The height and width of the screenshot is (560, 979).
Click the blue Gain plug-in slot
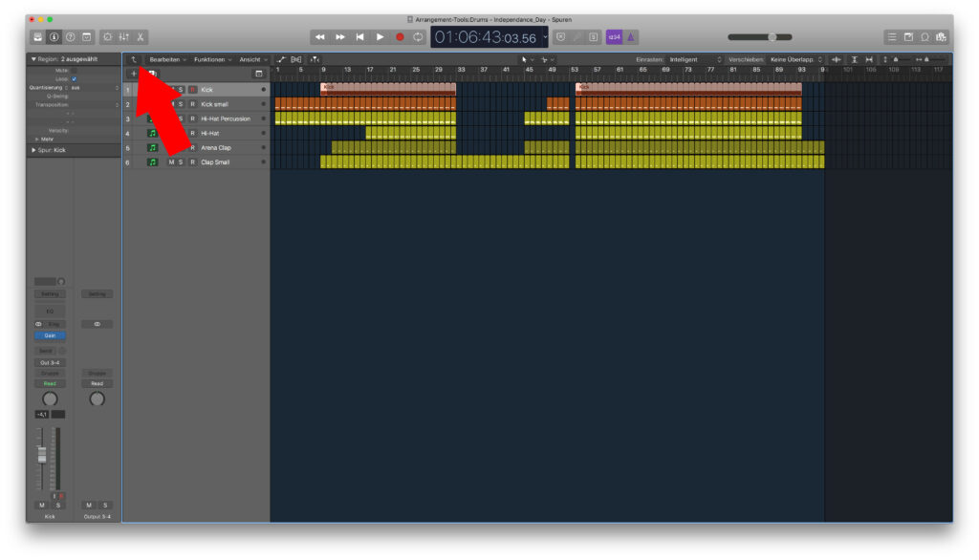[x=50, y=335]
